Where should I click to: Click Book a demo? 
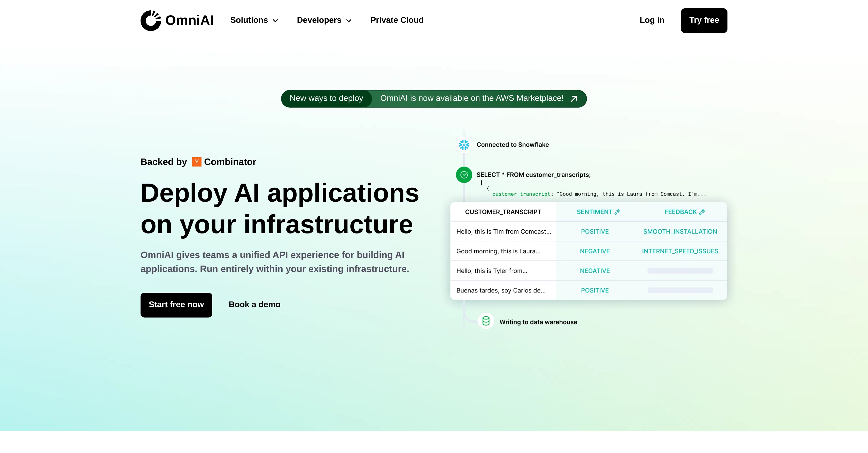[254, 305]
